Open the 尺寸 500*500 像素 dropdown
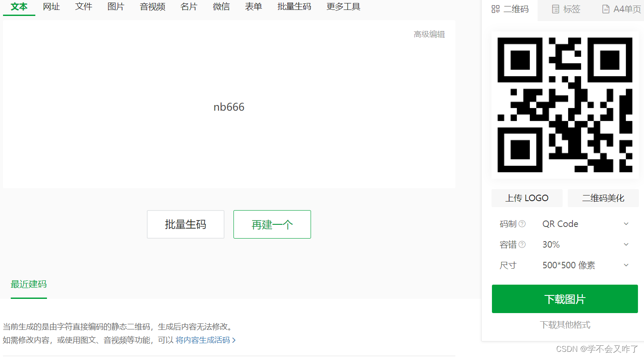This screenshot has height=357, width=644. point(586,265)
